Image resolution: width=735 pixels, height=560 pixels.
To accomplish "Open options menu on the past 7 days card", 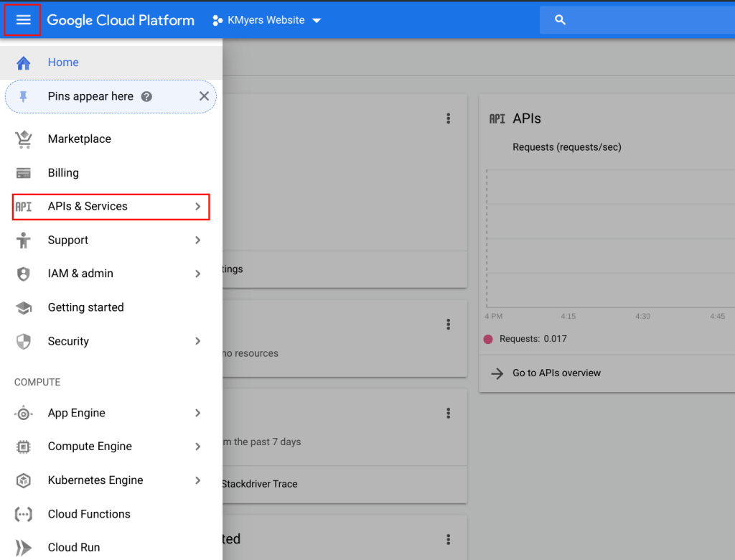I will coord(449,413).
